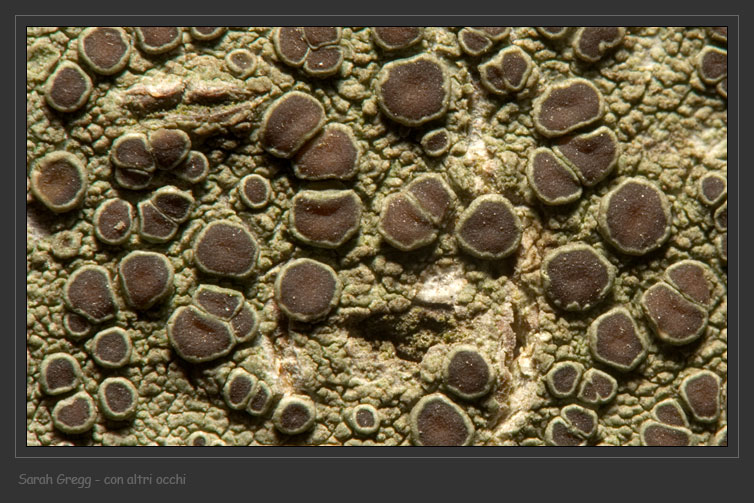Click the half-cropped disc at top-right corner
754x503 pixels.
714,66
